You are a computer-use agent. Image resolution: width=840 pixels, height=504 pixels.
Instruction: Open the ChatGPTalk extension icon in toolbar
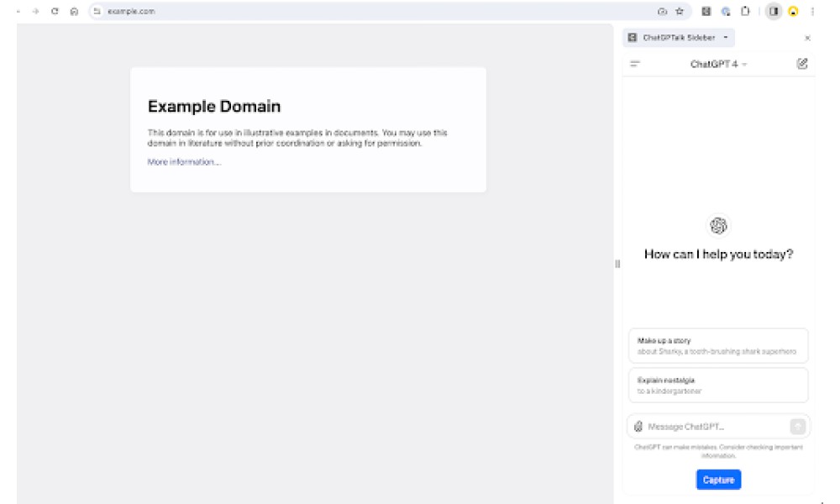click(706, 11)
